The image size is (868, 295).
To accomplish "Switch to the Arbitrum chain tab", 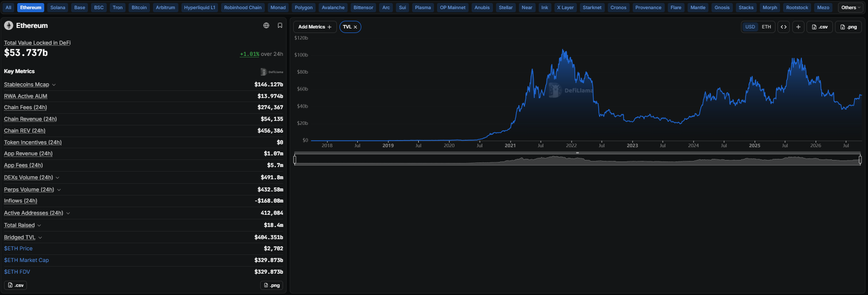I will (166, 8).
